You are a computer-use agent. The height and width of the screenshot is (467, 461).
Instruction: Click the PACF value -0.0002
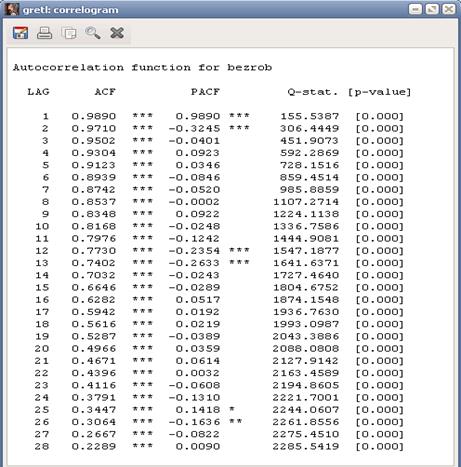pyautogui.click(x=194, y=202)
